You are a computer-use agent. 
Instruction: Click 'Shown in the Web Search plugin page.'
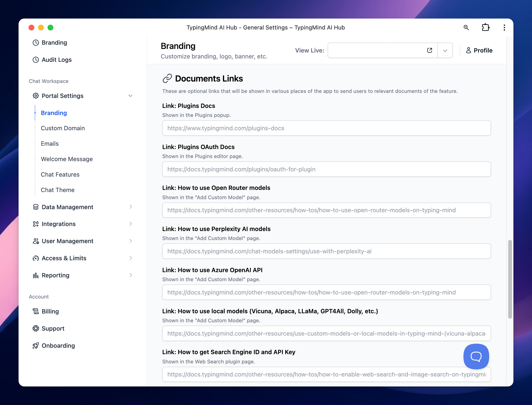point(208,362)
